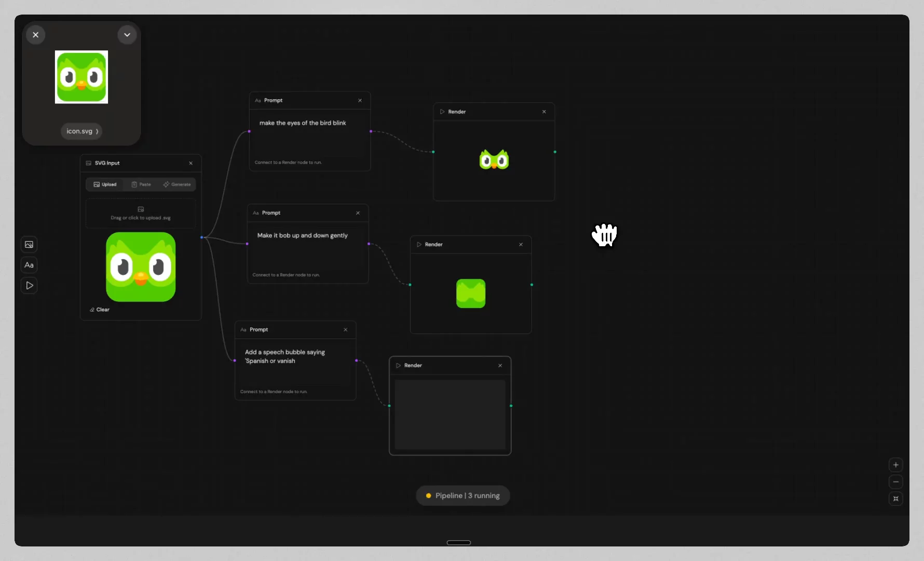
Task: Clear the uploaded owl SVG
Action: click(99, 310)
